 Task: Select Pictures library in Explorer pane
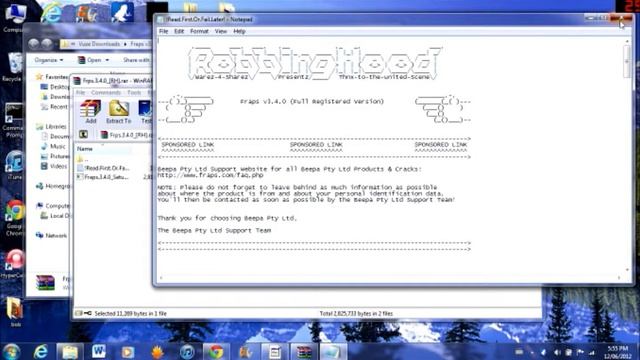(55, 156)
